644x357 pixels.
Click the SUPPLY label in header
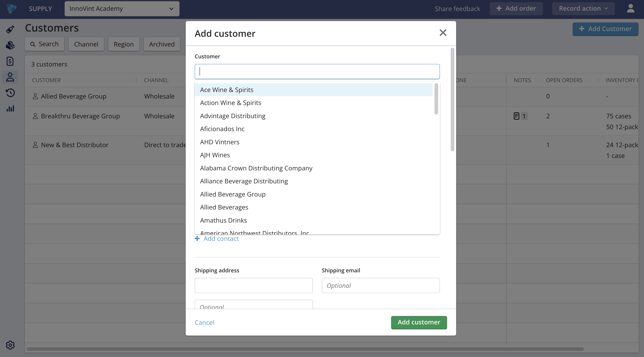click(40, 9)
